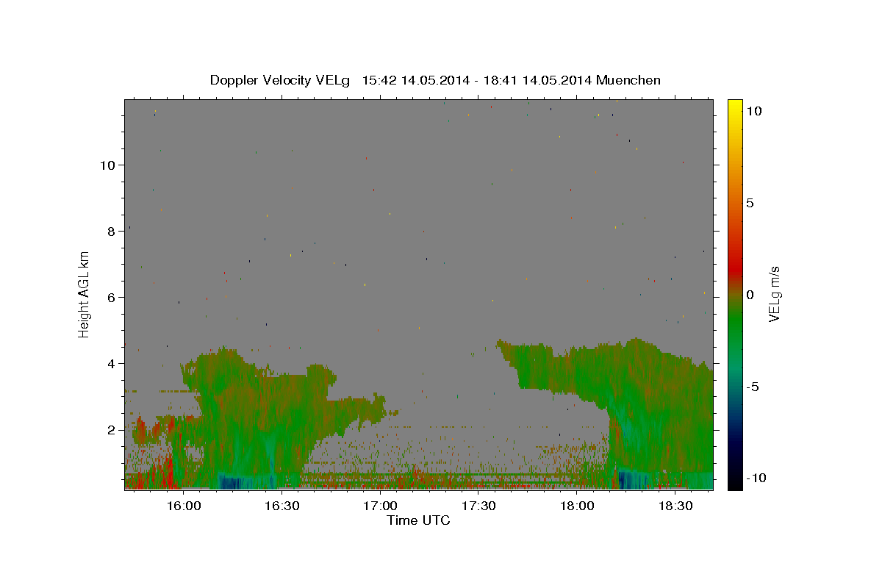Click the height tick label '4'

click(112, 364)
